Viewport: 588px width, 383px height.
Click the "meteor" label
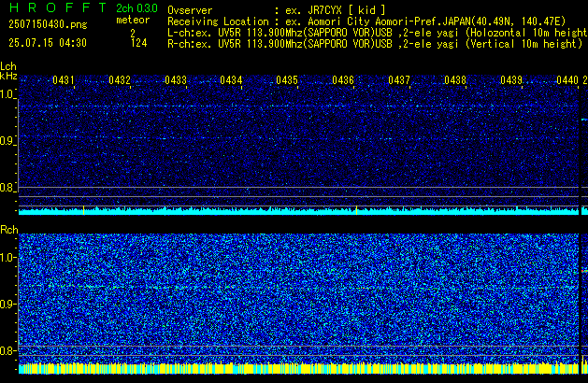(133, 20)
